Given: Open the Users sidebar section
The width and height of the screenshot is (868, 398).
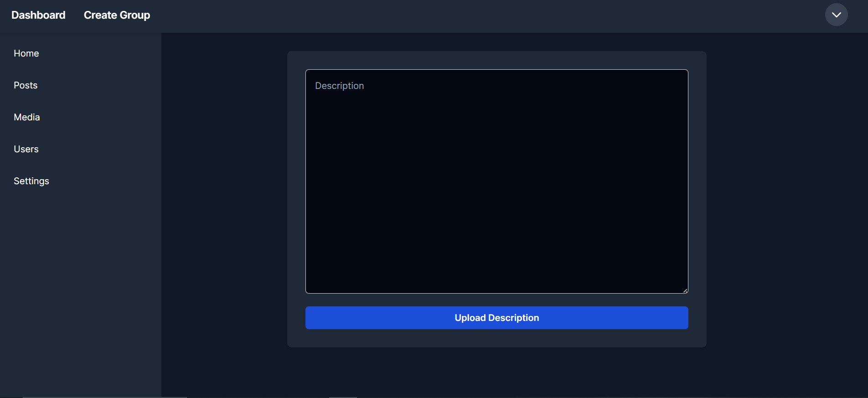Looking at the screenshot, I should point(26,149).
